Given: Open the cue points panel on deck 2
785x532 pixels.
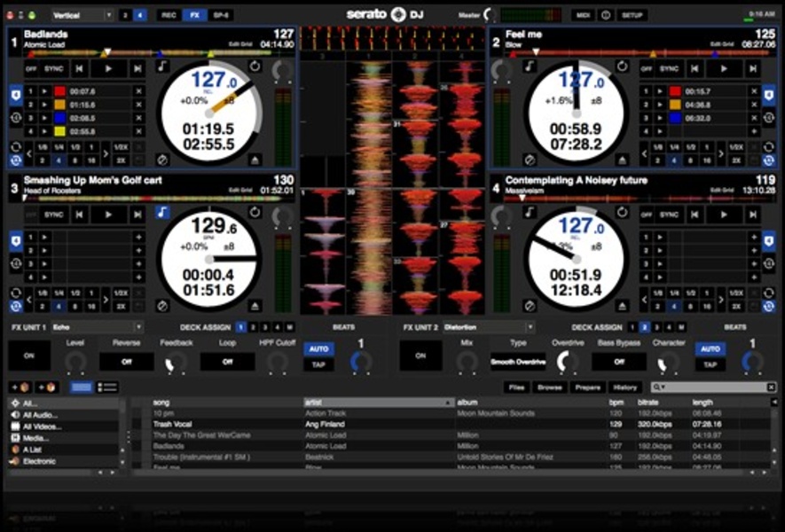Looking at the screenshot, I should point(768,93).
